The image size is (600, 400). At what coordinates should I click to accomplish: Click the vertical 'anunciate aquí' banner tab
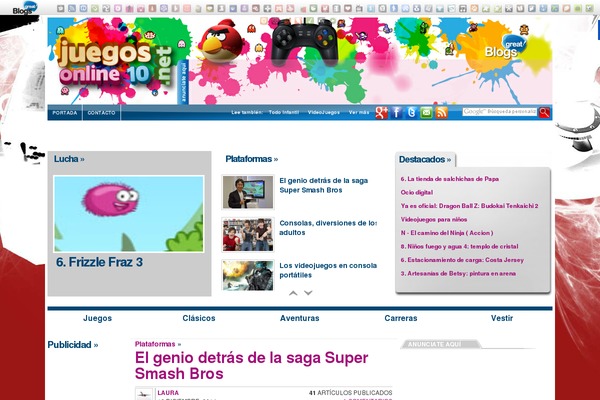183,82
